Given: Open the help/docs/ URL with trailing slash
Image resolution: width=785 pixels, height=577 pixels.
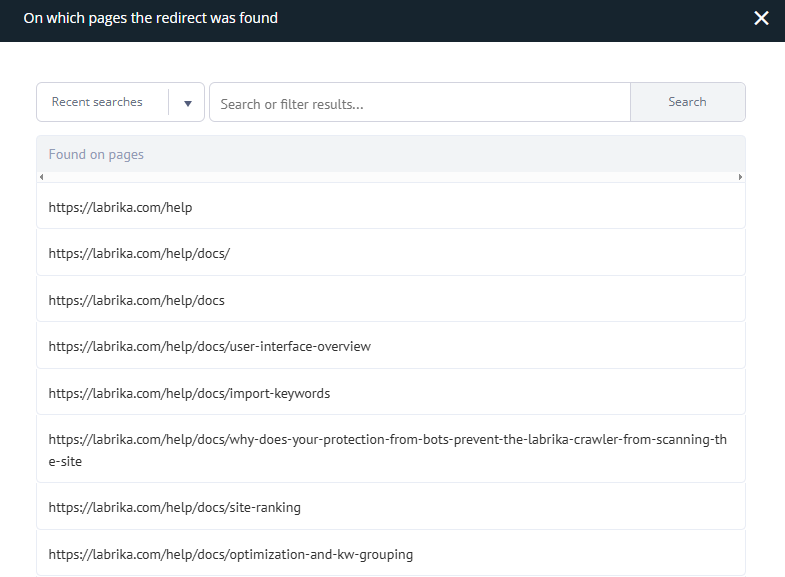Looking at the screenshot, I should (139, 253).
